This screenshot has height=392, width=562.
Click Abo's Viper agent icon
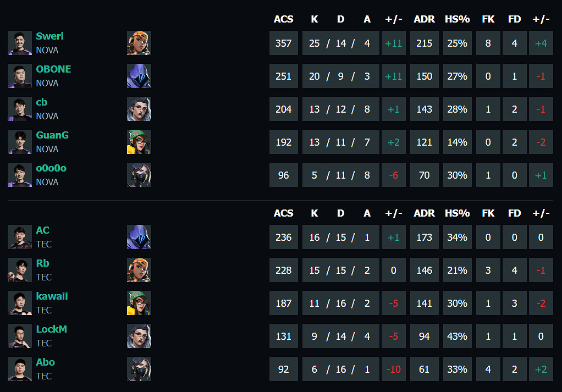[x=139, y=369]
